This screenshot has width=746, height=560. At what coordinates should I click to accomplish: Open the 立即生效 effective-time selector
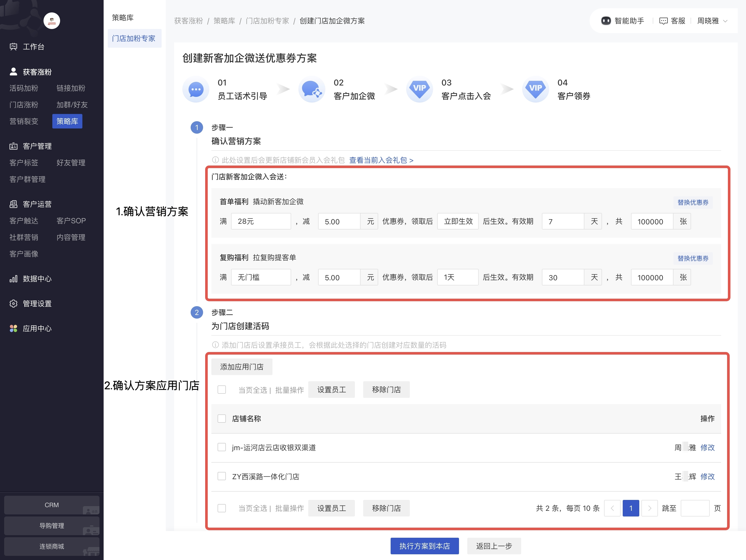(458, 221)
